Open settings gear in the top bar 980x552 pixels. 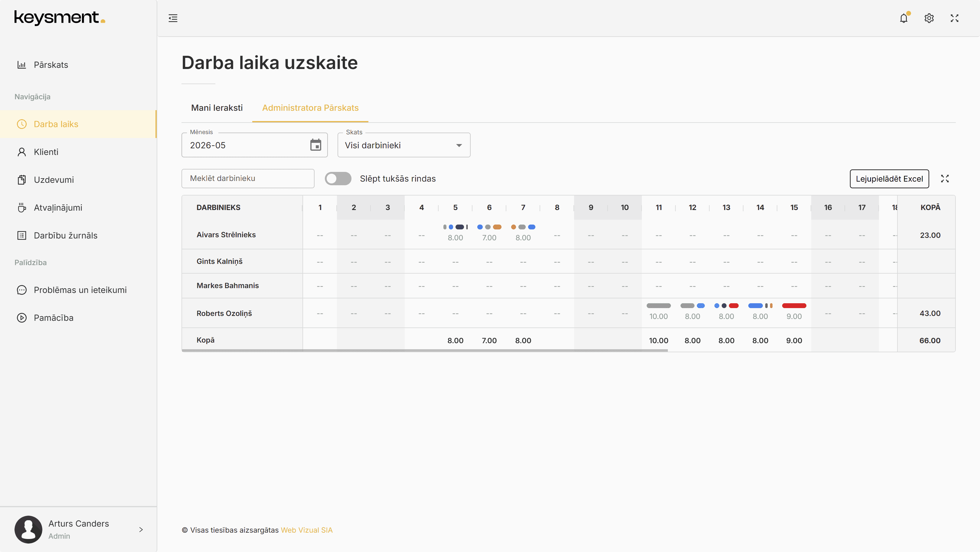point(929,18)
